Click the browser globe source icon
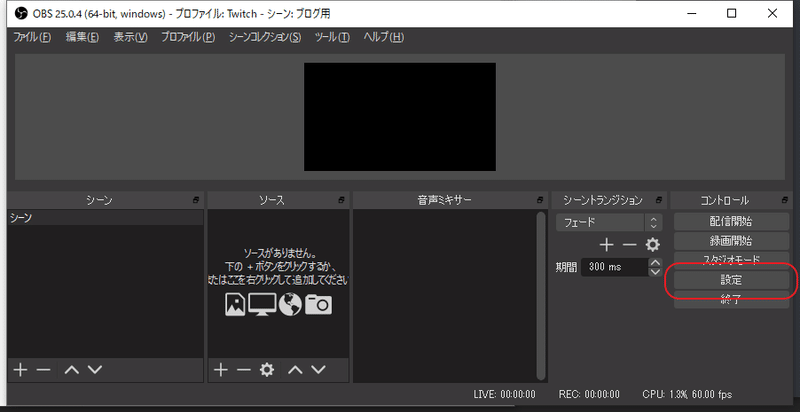 pos(290,304)
